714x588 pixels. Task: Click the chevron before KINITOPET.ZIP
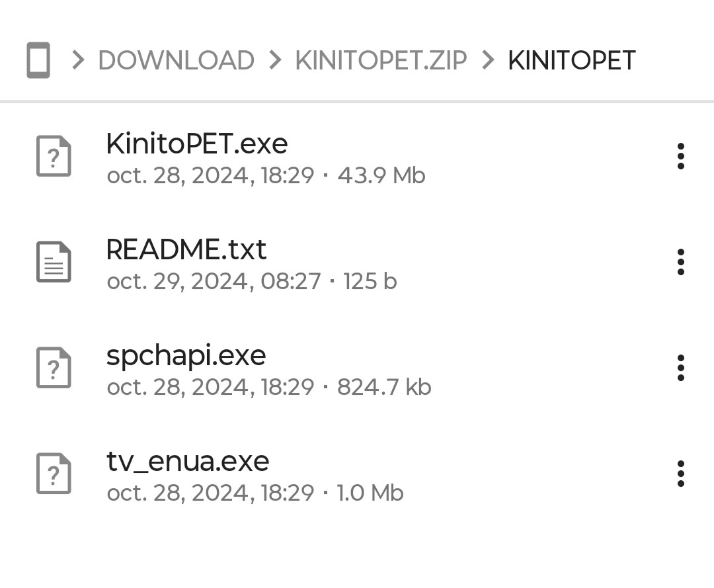click(x=275, y=61)
